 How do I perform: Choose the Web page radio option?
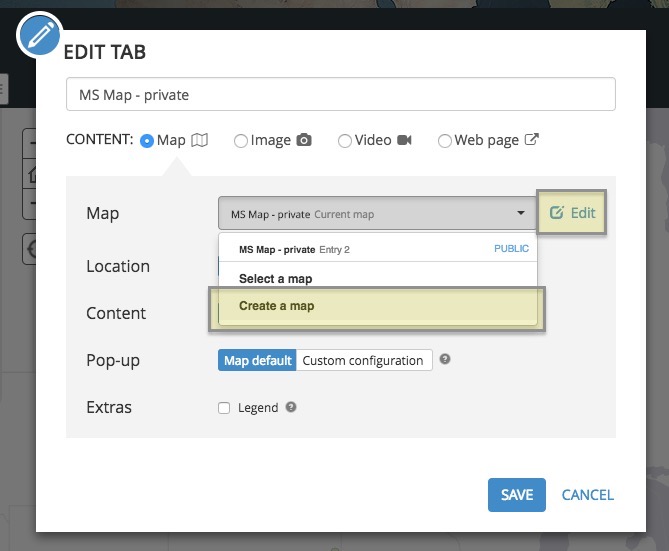click(445, 141)
